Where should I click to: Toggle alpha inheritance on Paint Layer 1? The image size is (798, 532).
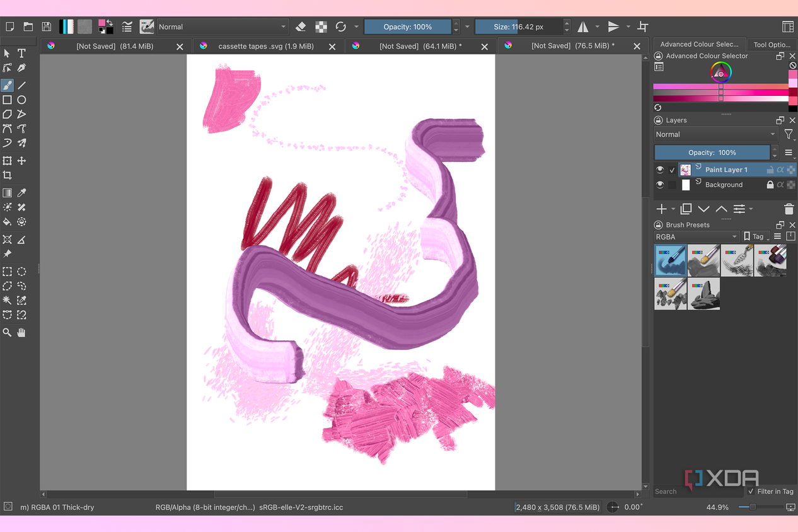click(x=780, y=170)
